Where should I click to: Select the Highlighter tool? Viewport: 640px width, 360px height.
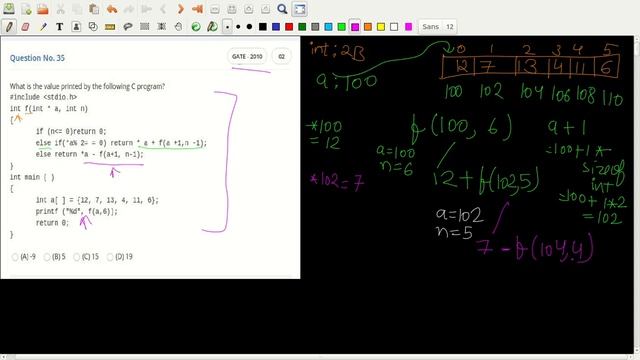coord(43,27)
